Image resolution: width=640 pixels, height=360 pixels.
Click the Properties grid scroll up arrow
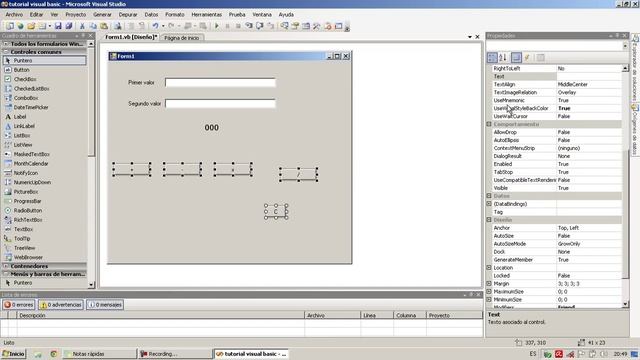pos(625,69)
